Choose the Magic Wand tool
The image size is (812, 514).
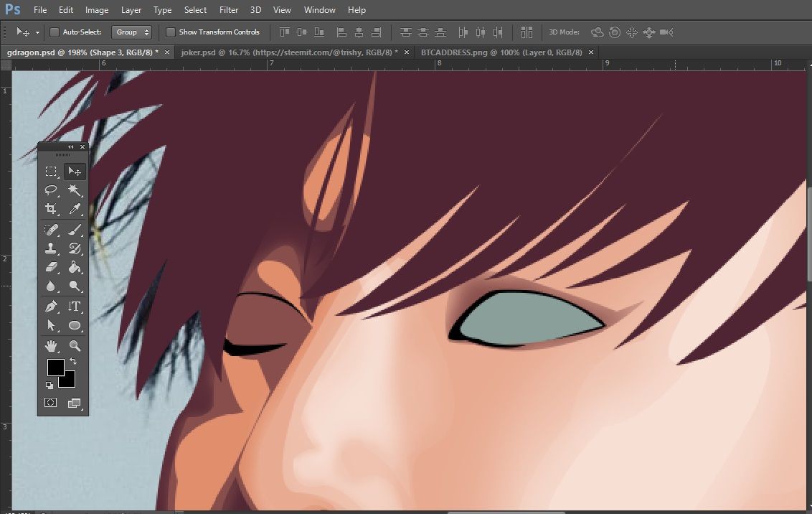(x=75, y=190)
